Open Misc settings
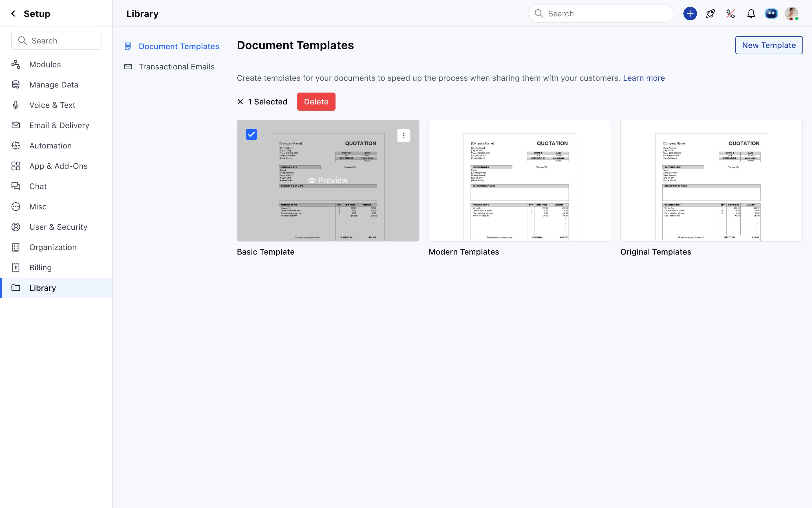The width and height of the screenshot is (812, 508). click(56, 207)
